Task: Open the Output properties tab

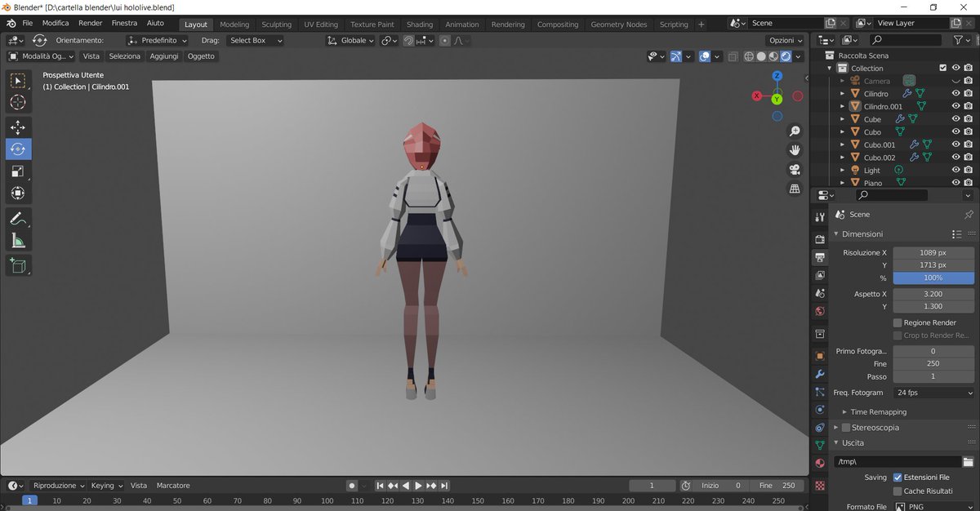Action: [820, 257]
